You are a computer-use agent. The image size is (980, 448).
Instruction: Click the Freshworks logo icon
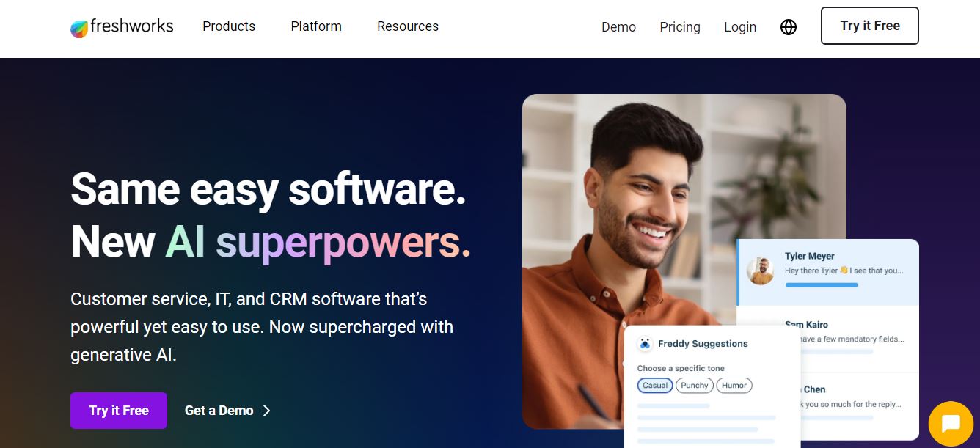tap(79, 29)
